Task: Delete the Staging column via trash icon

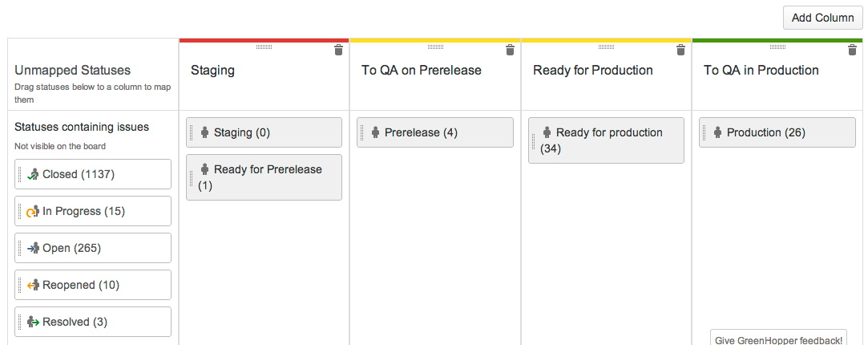Action: pyautogui.click(x=338, y=51)
